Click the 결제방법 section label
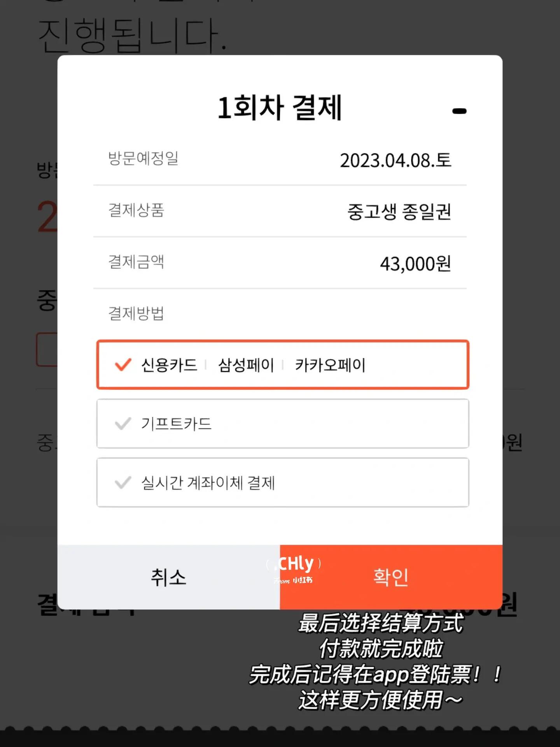The image size is (560, 747). tap(136, 313)
